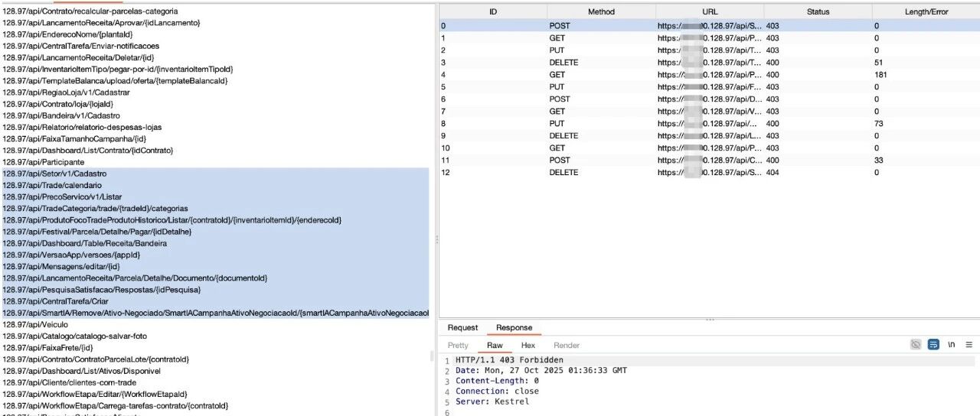Select the DELETE method cell in row 3
This screenshot has height=416, width=980.
(x=563, y=62)
